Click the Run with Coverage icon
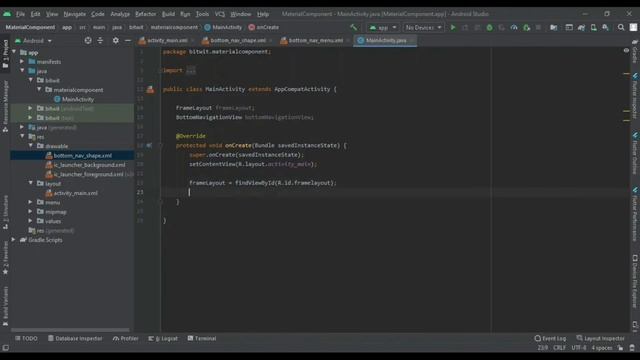The image size is (640, 360). (502, 27)
